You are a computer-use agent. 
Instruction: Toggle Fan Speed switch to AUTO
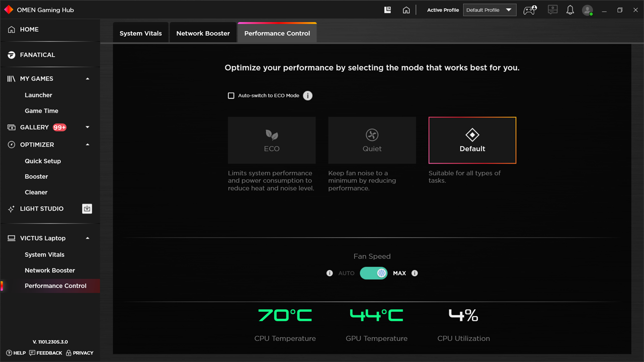[x=373, y=273]
